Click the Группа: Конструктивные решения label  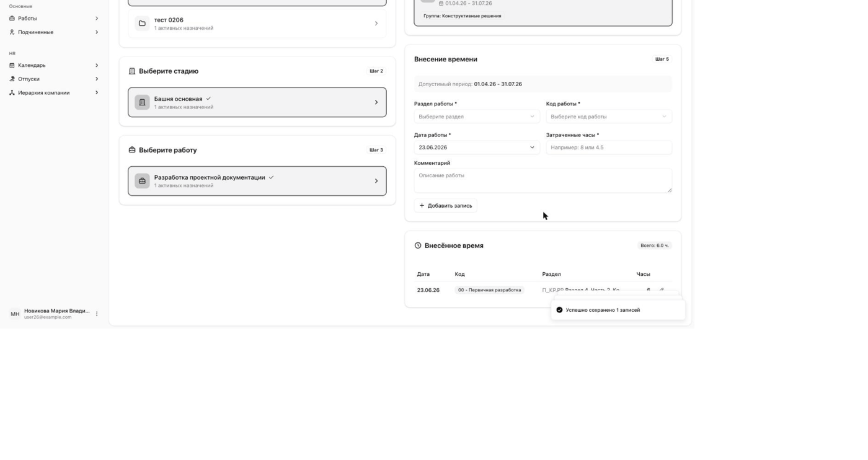[463, 16]
